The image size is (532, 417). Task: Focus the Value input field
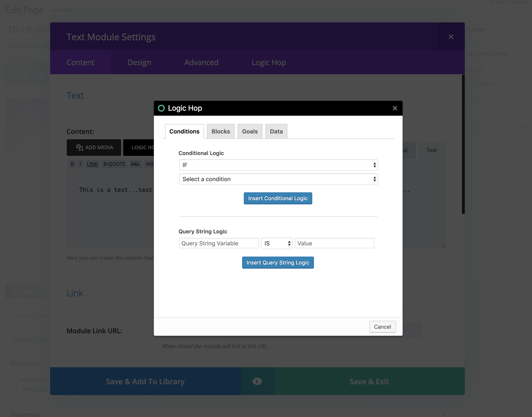pos(334,243)
